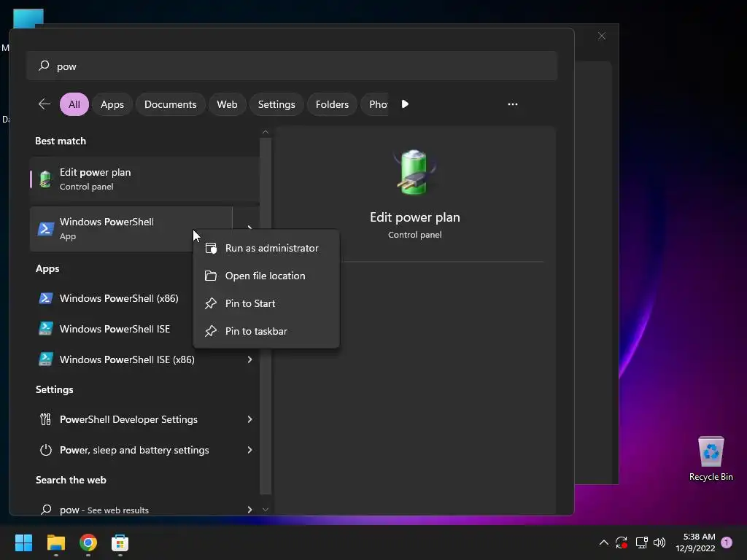Choose Pin to taskbar
This screenshot has width=747, height=560.
pos(266,330)
